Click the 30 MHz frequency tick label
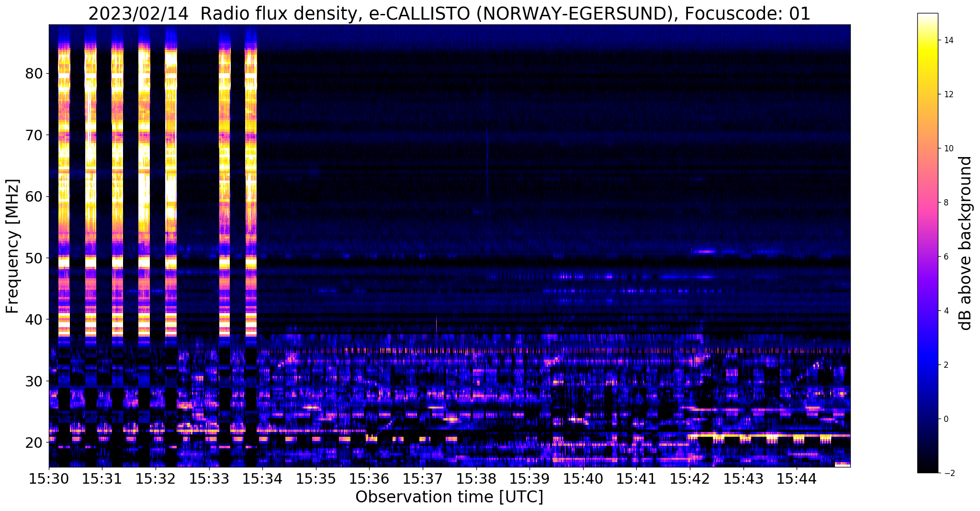The height and width of the screenshot is (511, 980). tap(34, 381)
